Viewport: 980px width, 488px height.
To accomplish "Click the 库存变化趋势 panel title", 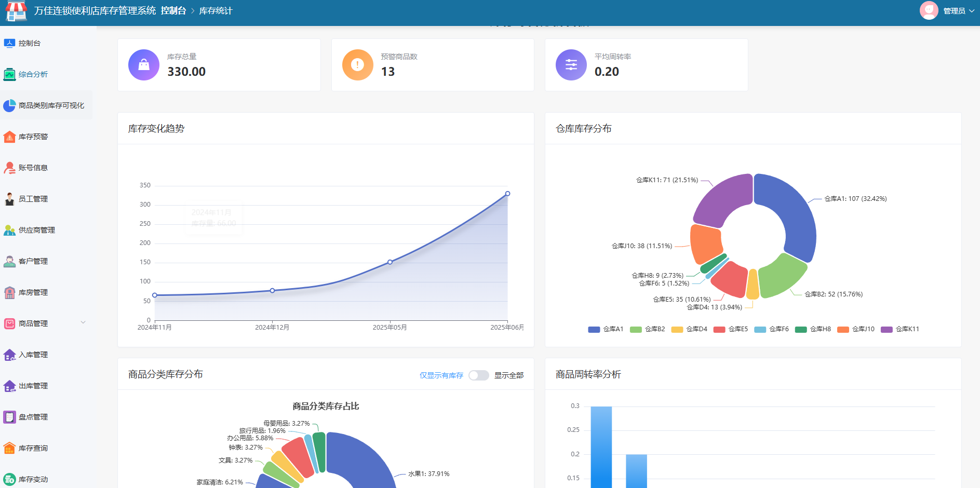I will (156, 129).
